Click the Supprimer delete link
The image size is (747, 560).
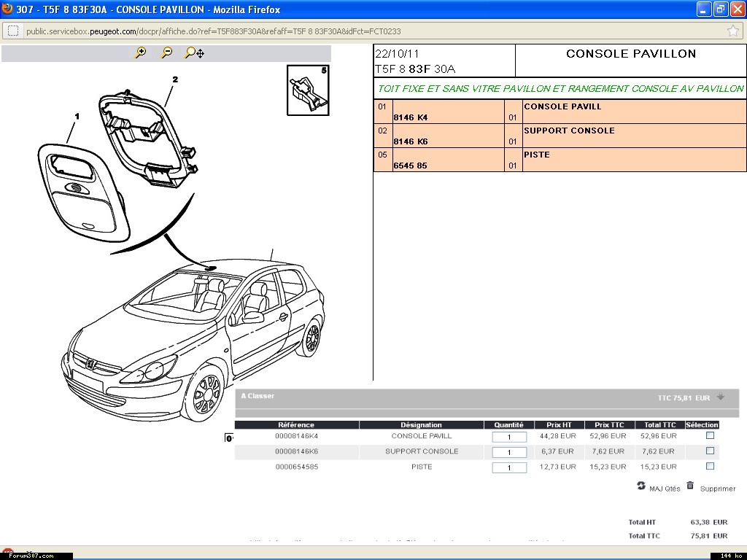tap(718, 489)
